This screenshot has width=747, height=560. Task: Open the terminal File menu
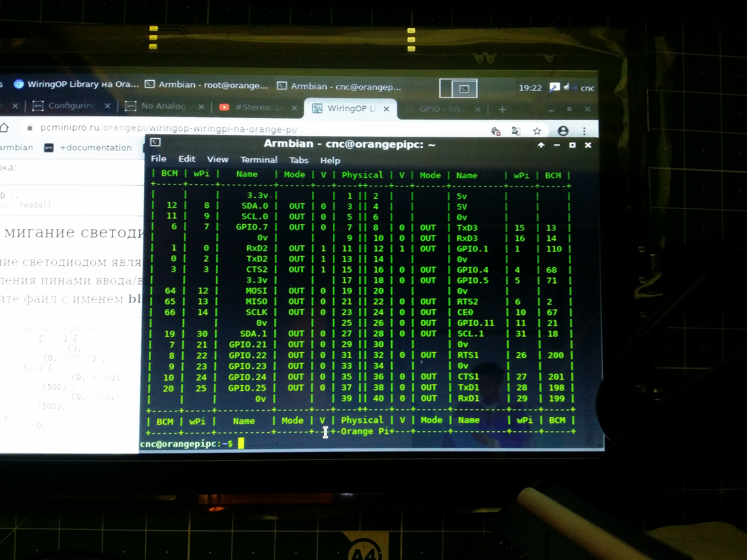click(x=158, y=159)
